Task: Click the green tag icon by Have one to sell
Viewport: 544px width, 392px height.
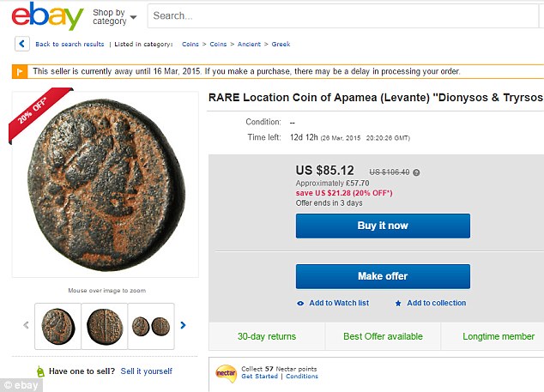Action: (39, 371)
